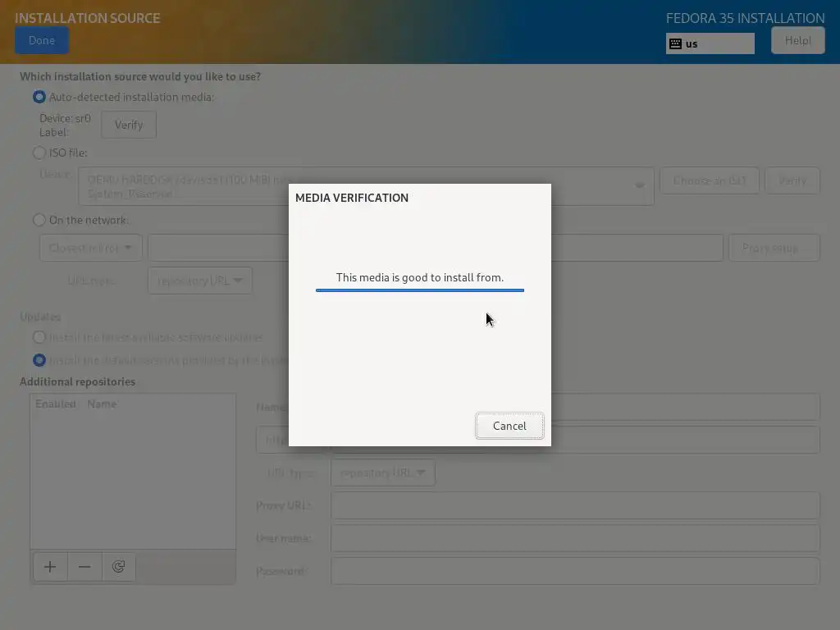Screen dimensions: 840x630
Task: Add a repository with plus icon
Action: (50, 567)
